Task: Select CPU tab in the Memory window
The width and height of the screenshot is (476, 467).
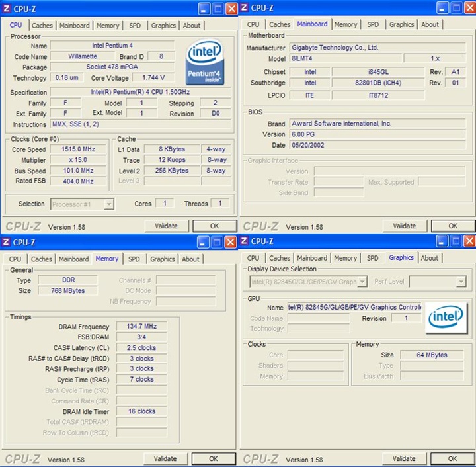Action: (x=15, y=259)
